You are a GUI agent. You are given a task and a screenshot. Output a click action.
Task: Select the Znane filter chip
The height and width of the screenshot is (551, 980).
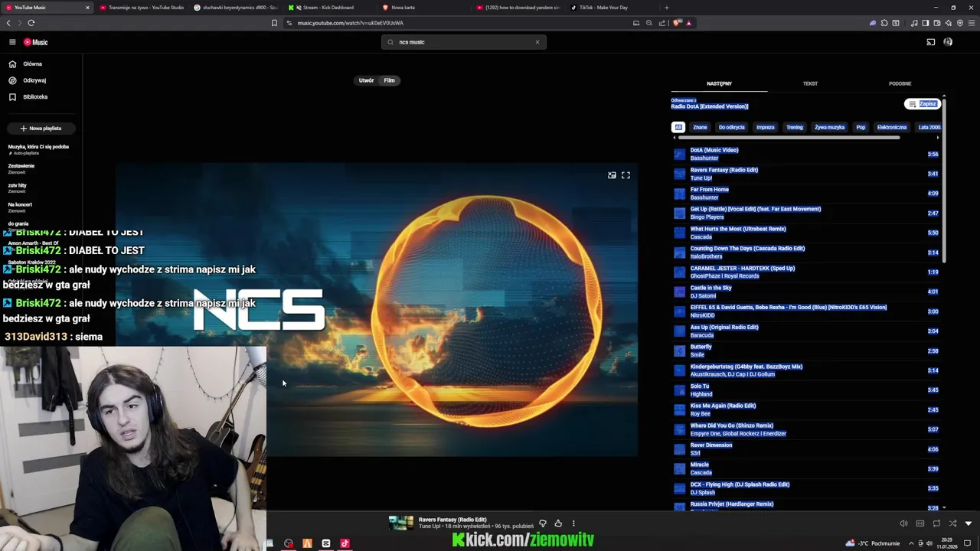point(700,127)
